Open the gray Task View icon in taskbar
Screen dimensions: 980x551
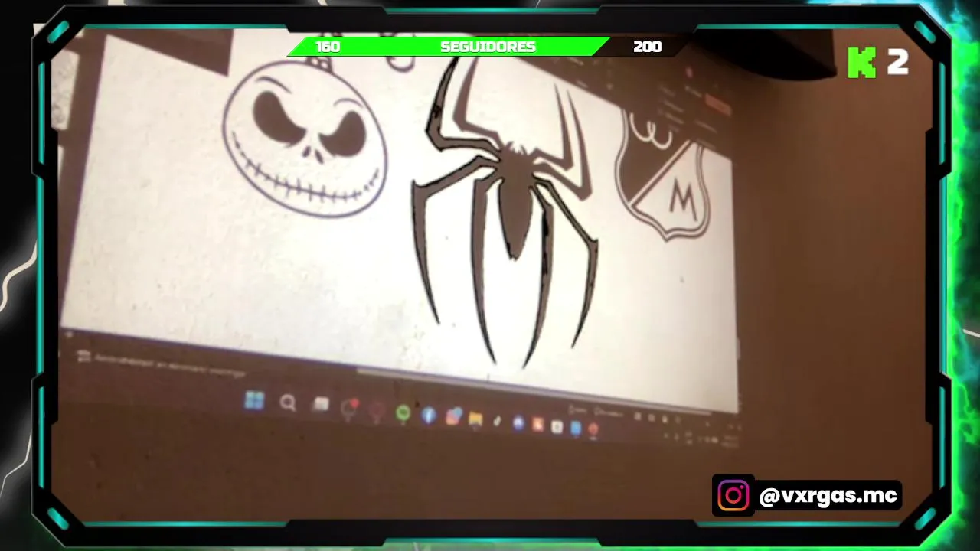[x=321, y=405]
